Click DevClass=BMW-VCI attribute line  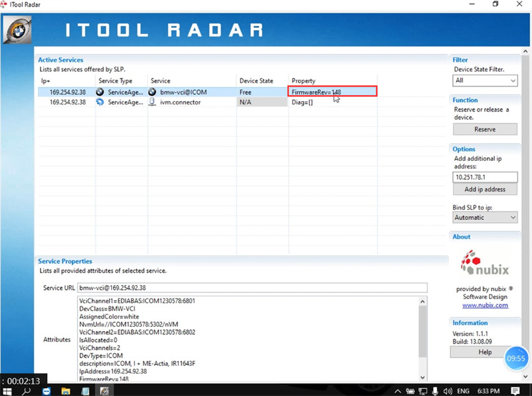pyautogui.click(x=107, y=308)
